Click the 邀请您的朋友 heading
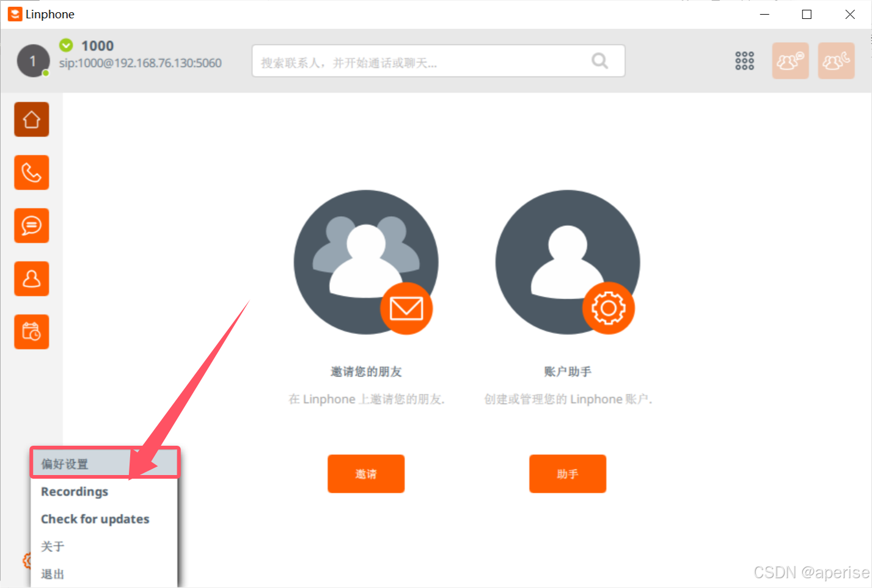The width and height of the screenshot is (872, 588). tap(366, 371)
